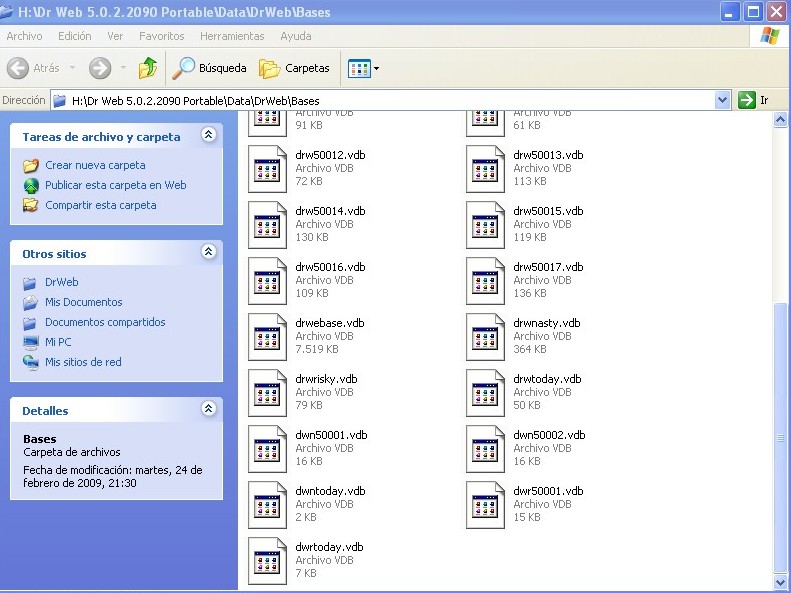791x593 pixels.
Task: Open the Forward button history arrow
Action: pyautogui.click(x=123, y=68)
